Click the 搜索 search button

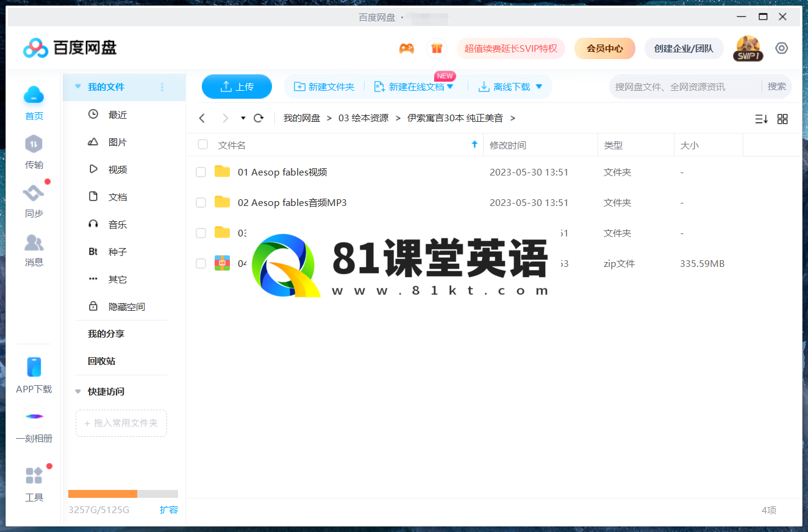coord(777,87)
